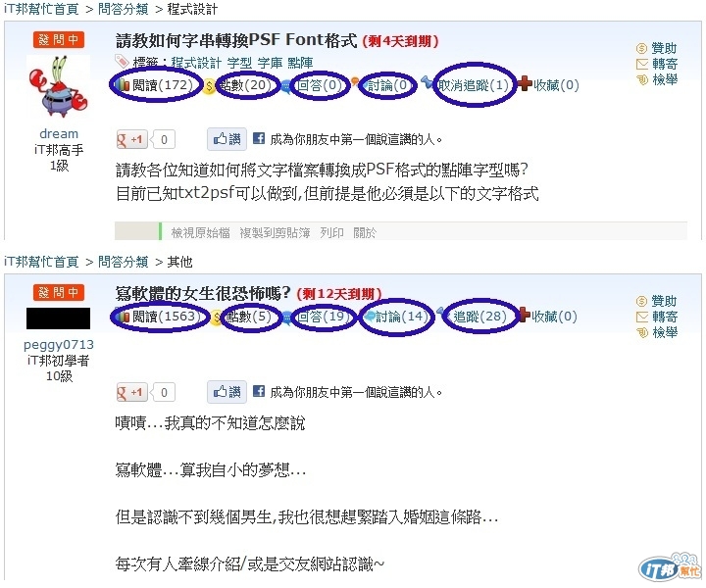The width and height of the screenshot is (706, 588).
Task: Open the 字型 tag link
Action: click(239, 63)
